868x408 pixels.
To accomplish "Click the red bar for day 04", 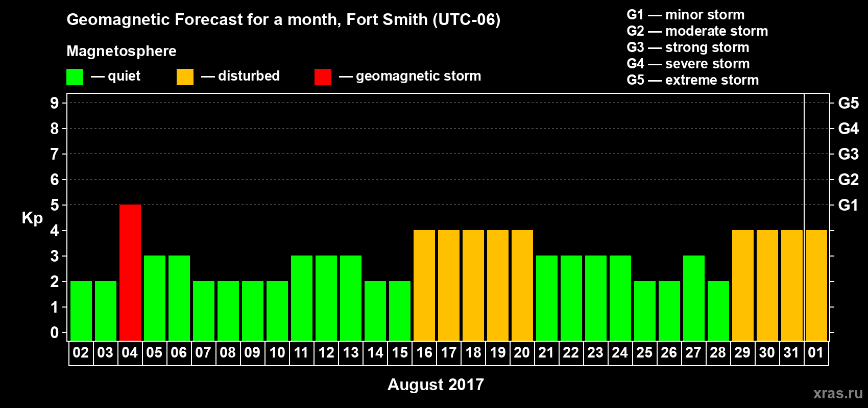I will pyautogui.click(x=130, y=272).
